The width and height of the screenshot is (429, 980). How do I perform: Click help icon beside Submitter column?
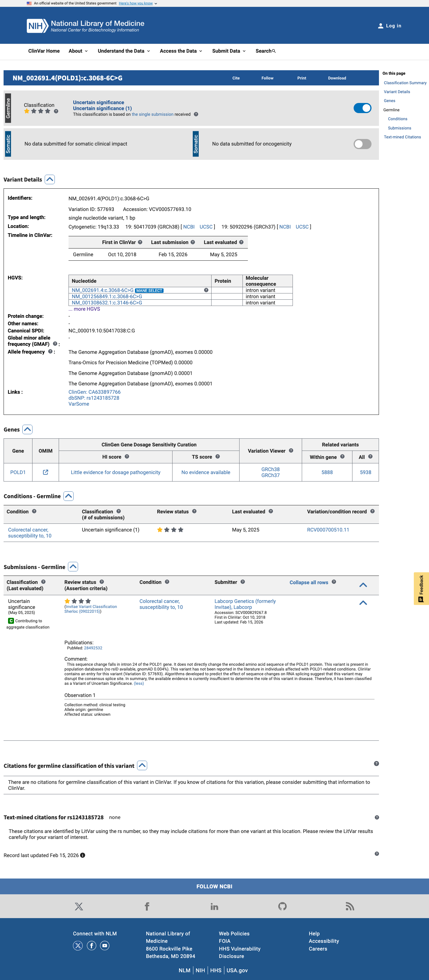(243, 582)
